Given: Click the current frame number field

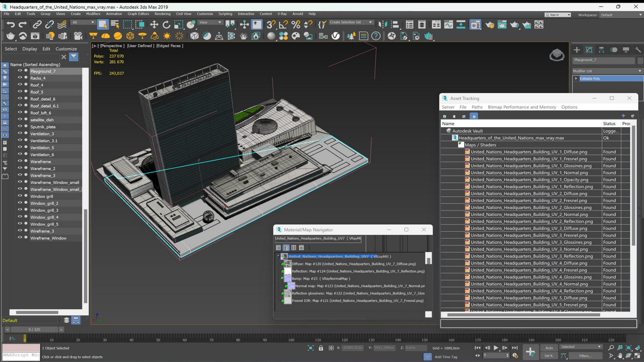Looking at the screenshot, I should [x=496, y=355].
